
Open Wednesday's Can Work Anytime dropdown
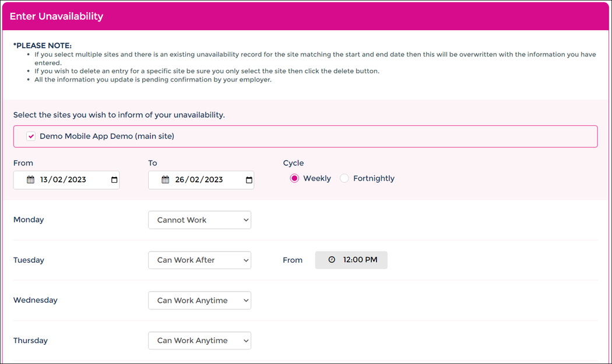tap(199, 300)
